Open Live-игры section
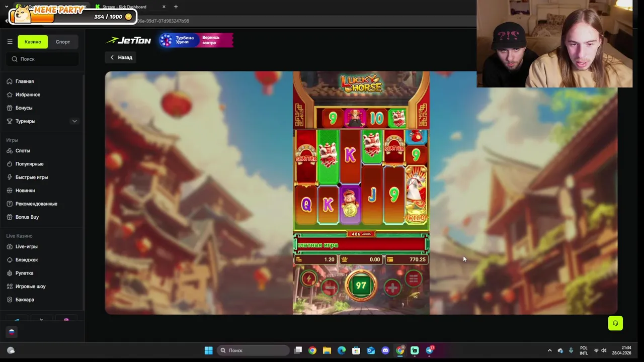Image resolution: width=644 pixels, height=362 pixels. [x=26, y=247]
